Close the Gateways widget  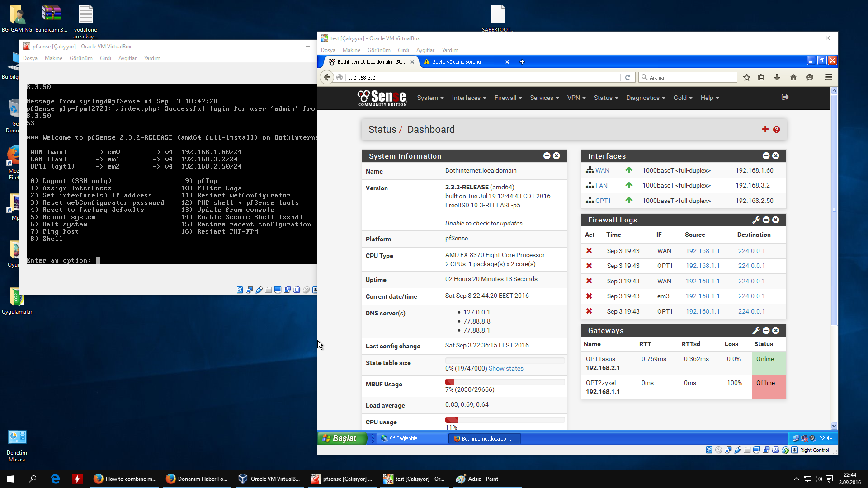pos(776,331)
